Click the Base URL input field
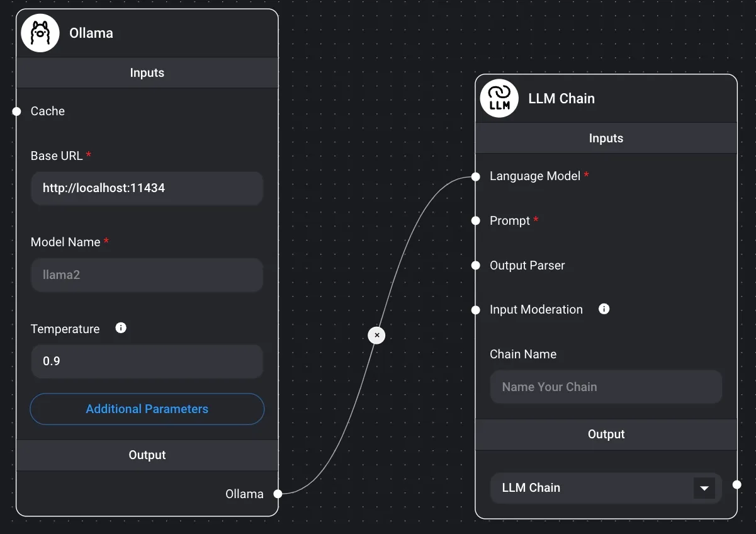 [147, 188]
